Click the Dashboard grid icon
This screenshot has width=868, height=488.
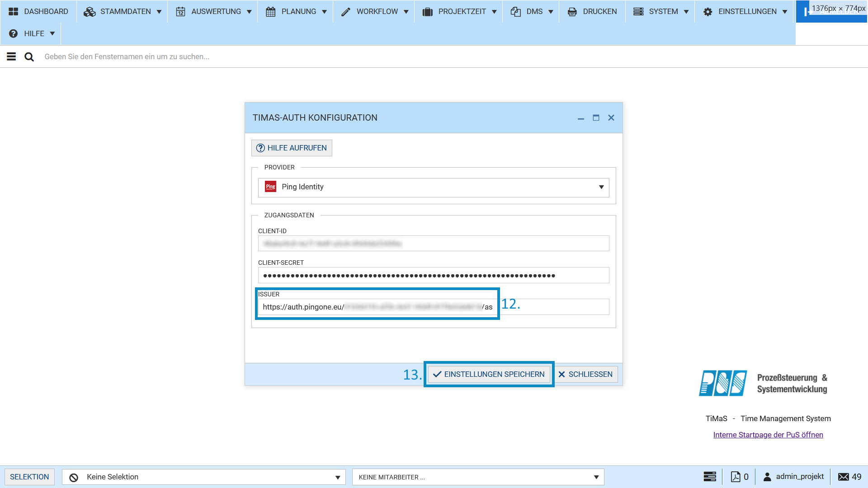coord(14,11)
